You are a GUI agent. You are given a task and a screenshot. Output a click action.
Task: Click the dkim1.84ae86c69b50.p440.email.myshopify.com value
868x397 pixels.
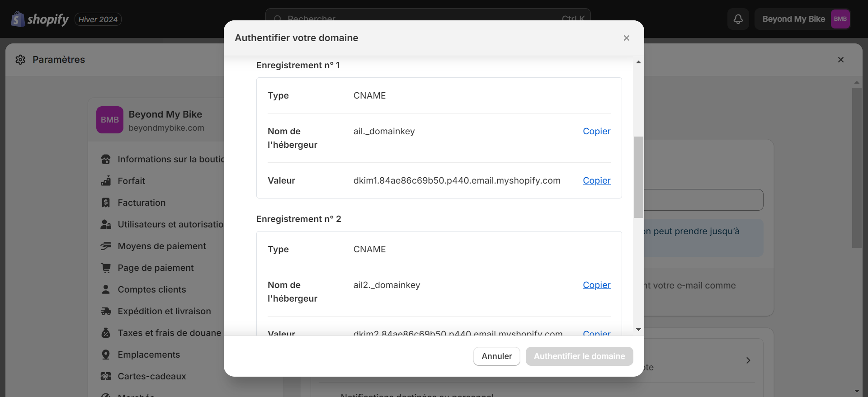[x=457, y=180]
